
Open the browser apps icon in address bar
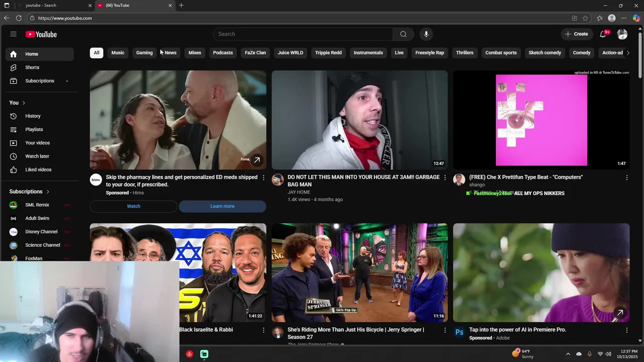click(x=574, y=18)
